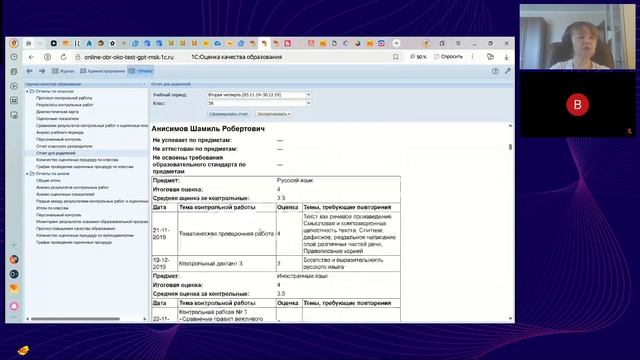The width and height of the screenshot is (640, 360).
Task: Click the Спросить button in browser bar
Action: click(x=448, y=57)
